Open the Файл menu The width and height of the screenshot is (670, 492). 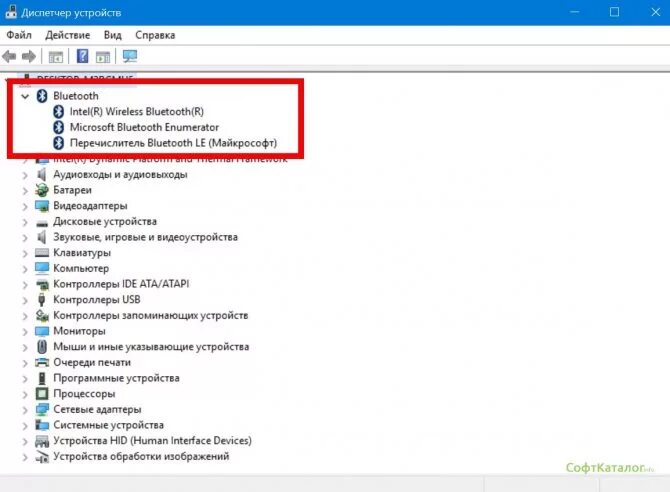[x=19, y=35]
